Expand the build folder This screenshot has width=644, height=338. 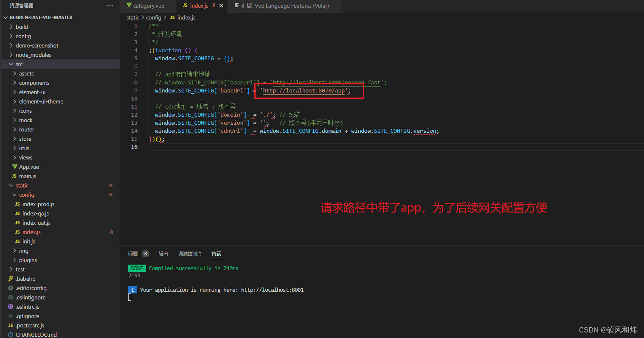(22, 27)
